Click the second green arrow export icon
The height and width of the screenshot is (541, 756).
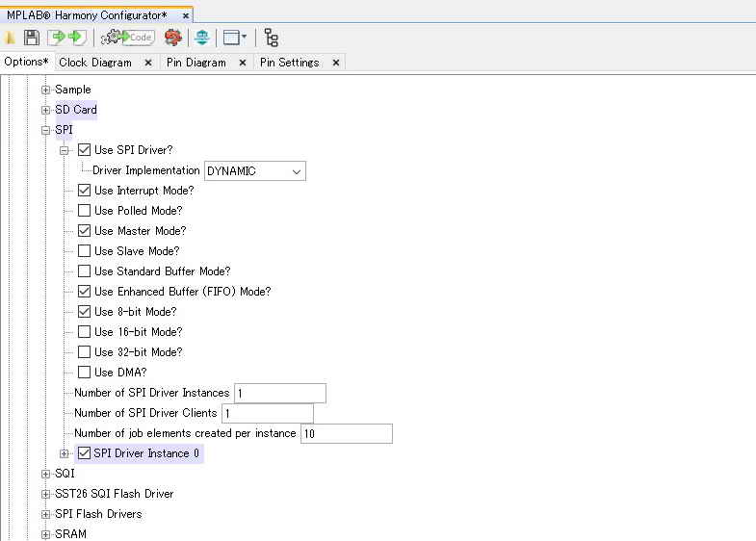pyautogui.click(x=77, y=38)
